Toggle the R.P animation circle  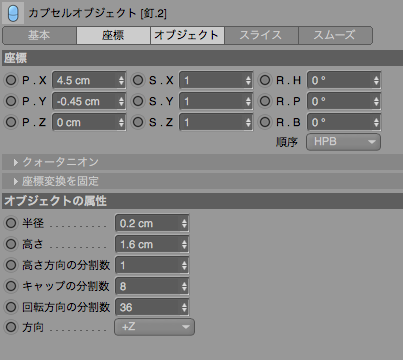(x=265, y=101)
